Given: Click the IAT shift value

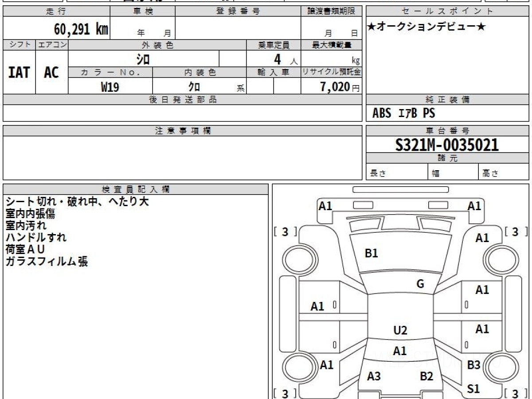Looking at the screenshot, I should [19, 73].
